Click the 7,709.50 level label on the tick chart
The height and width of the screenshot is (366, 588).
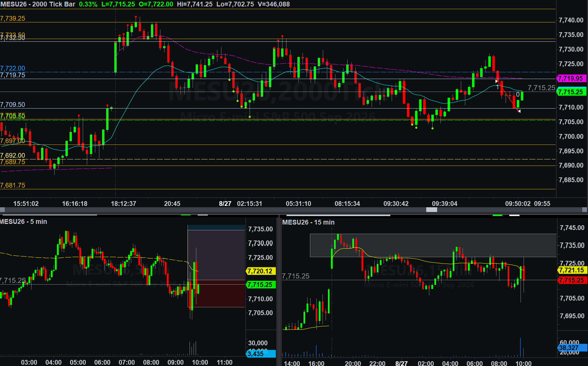point(13,105)
